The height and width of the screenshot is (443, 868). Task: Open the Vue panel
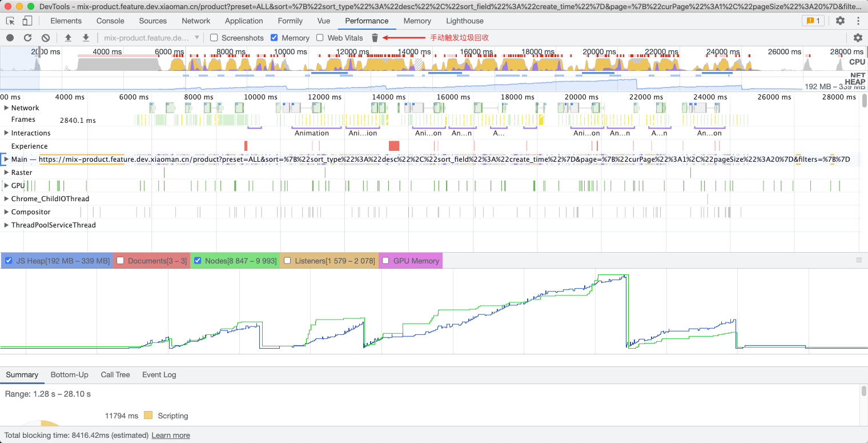(x=324, y=21)
